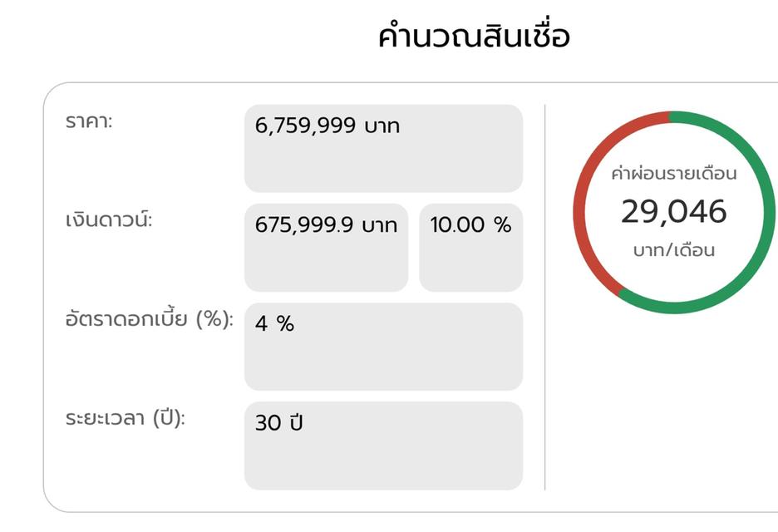
Task: Click the vertical divider between form and chart
Action: pos(545,291)
